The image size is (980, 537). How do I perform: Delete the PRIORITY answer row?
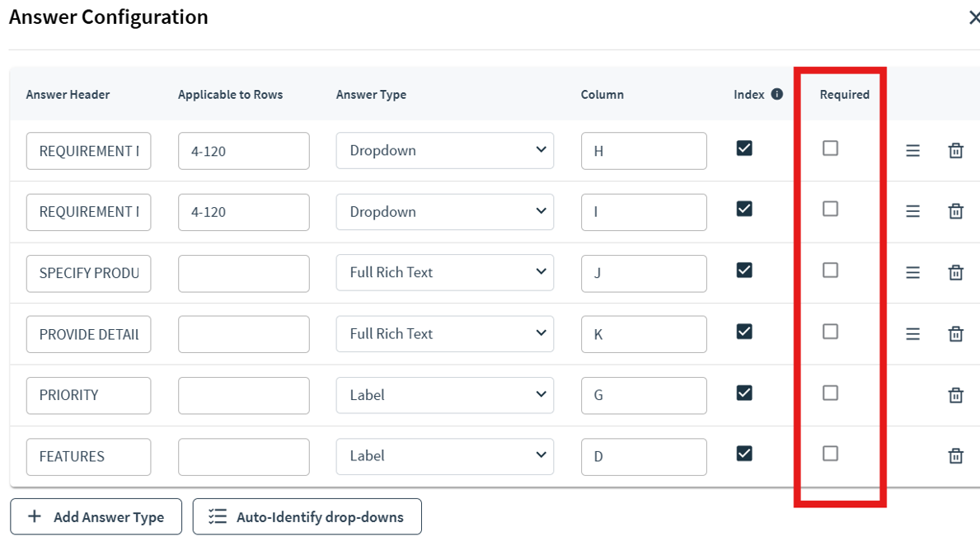pyautogui.click(x=955, y=395)
